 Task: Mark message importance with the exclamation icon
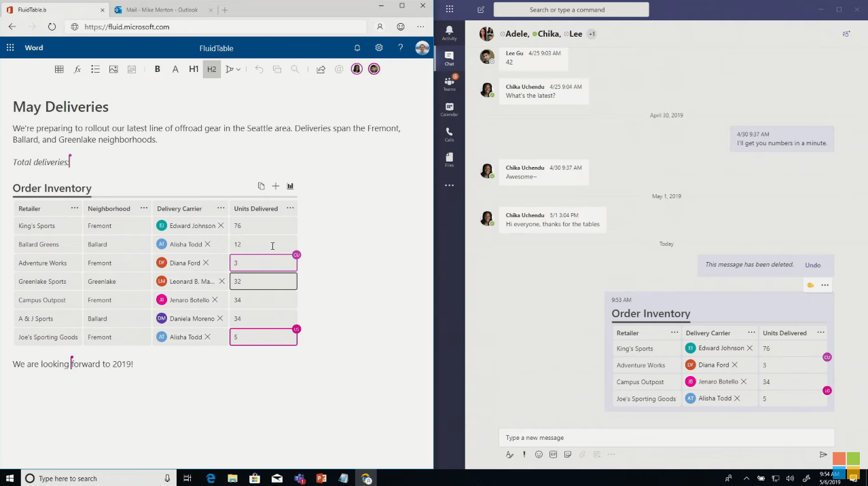(x=524, y=455)
